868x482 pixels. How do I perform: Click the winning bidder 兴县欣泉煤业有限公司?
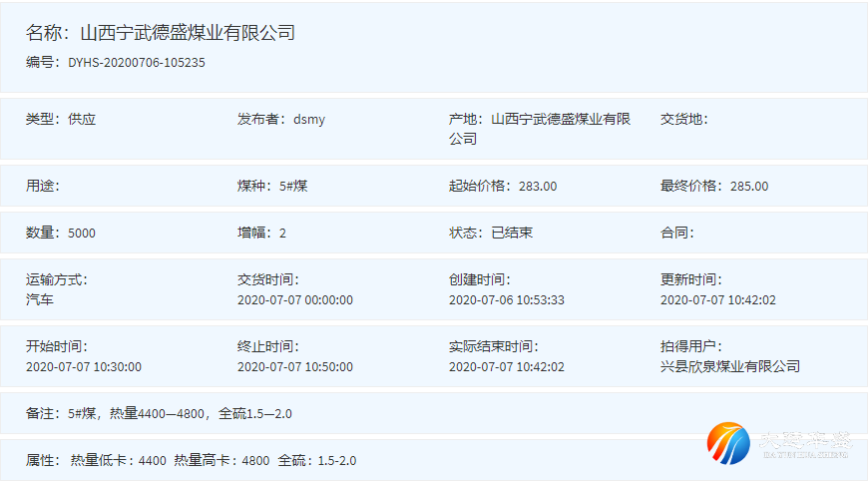pos(730,366)
